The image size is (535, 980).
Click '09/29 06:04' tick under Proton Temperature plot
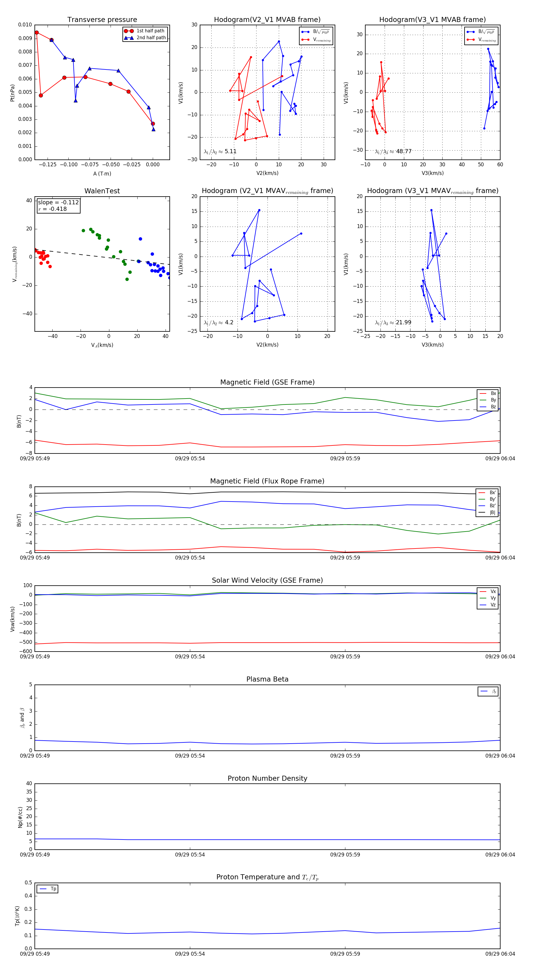tap(500, 954)
